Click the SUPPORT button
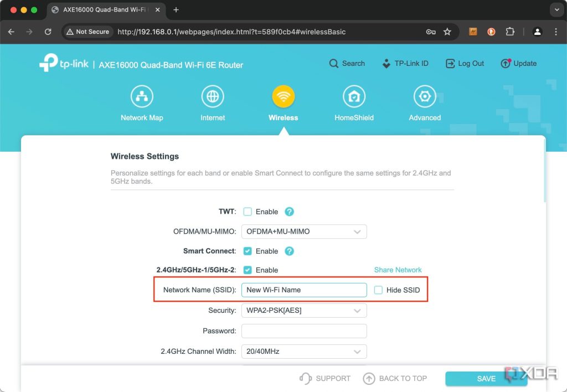The width and height of the screenshot is (567, 392). [325, 378]
